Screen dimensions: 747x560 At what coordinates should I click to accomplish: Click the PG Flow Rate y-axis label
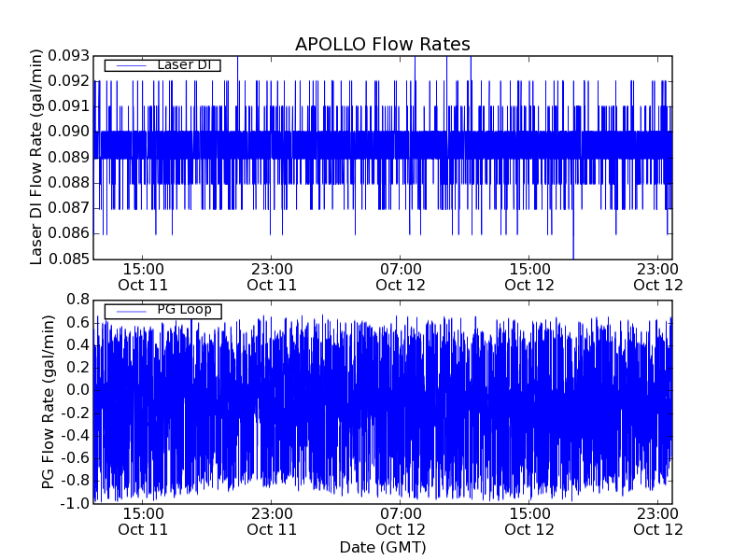pos(49,401)
